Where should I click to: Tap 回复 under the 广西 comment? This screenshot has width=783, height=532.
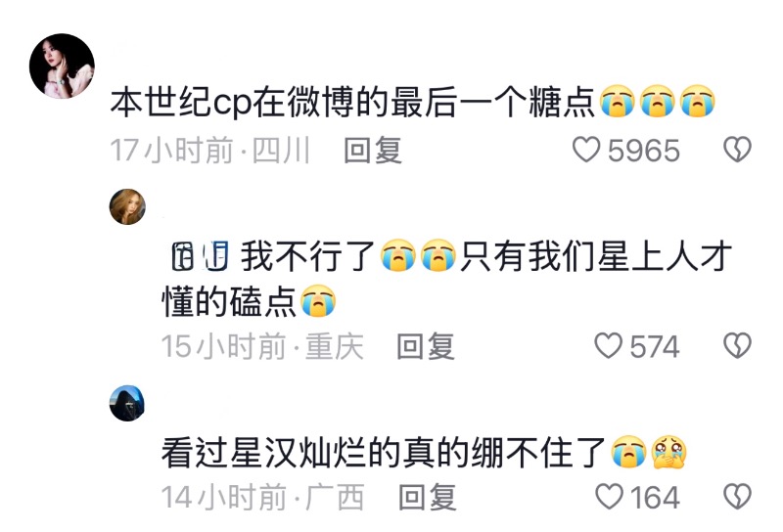[x=428, y=497]
